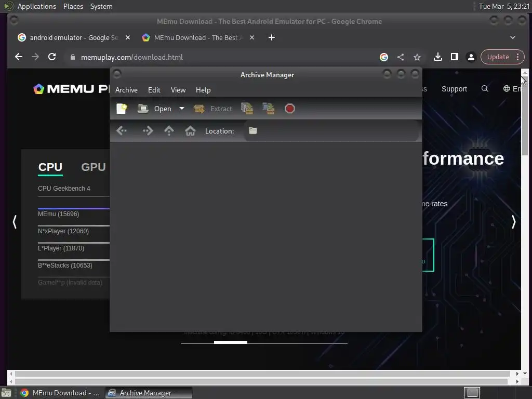Open Chrome profile icon
This screenshot has width=532, height=399.
(x=471, y=57)
